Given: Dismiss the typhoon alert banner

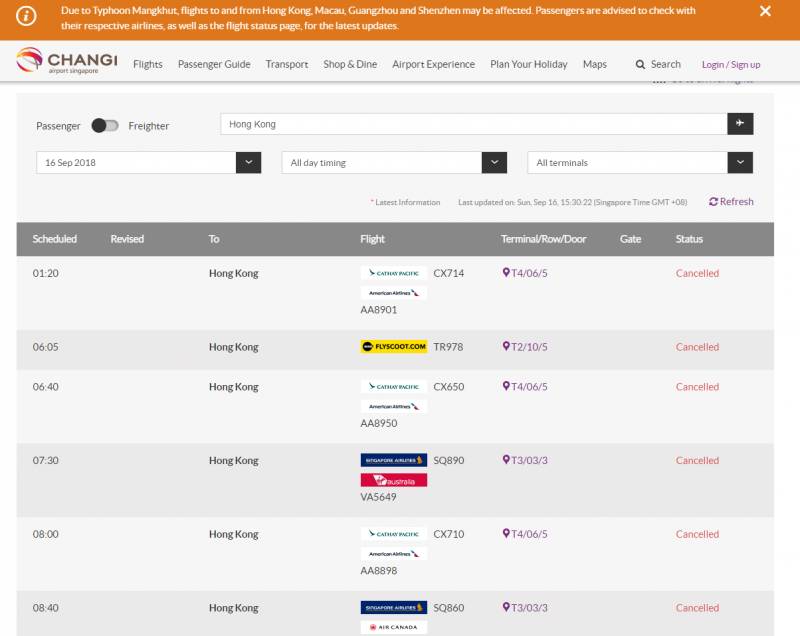Looking at the screenshot, I should point(765,11).
